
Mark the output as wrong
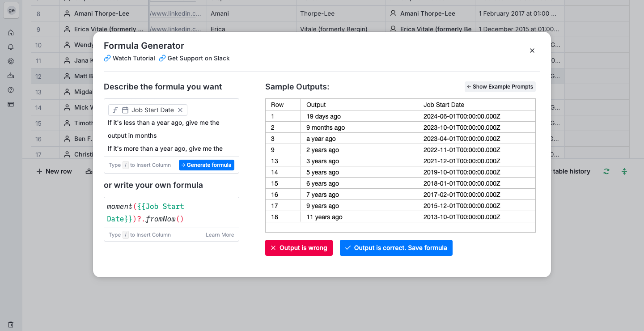pos(299,248)
